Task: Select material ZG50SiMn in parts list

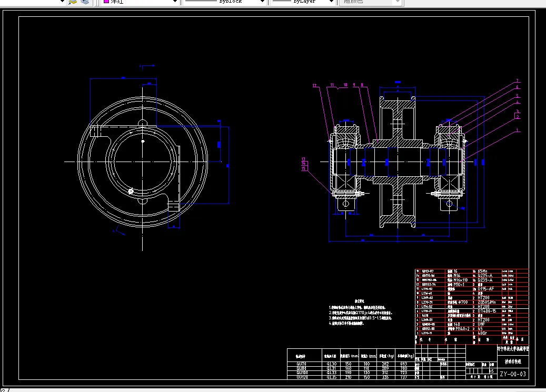Action: point(487,302)
